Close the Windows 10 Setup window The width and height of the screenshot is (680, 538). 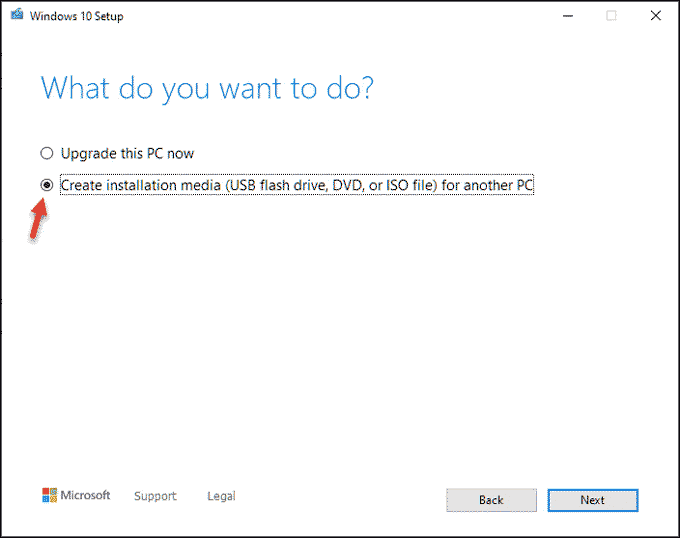[x=656, y=16]
